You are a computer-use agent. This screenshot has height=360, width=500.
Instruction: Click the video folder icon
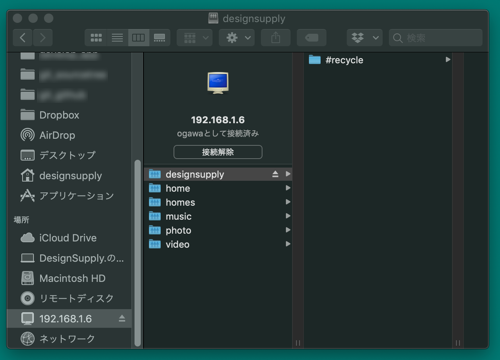pos(155,244)
